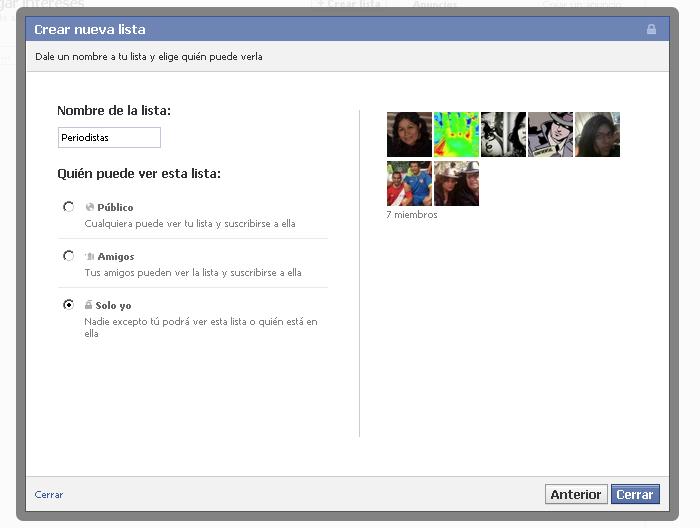The width and height of the screenshot is (700, 528).
Task: Select the comic illustration member with hat
Action: click(x=550, y=134)
